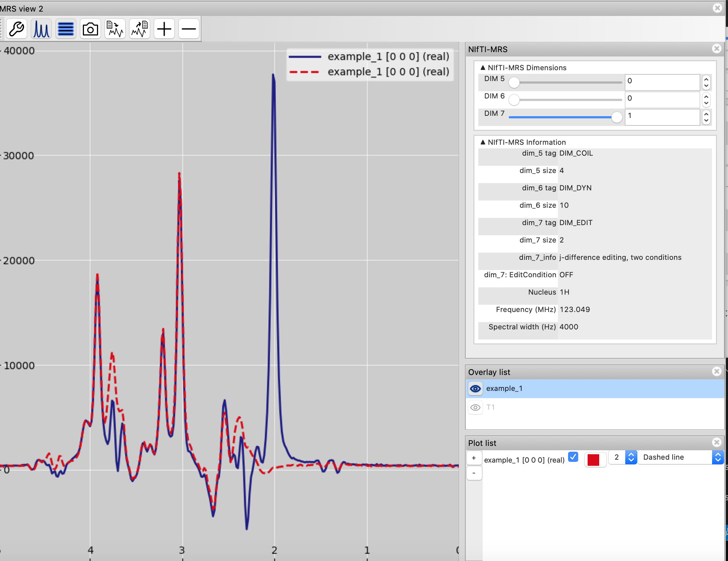Click the dim_7 tag DIM_EDIT value
The width and height of the screenshot is (728, 561).
[x=576, y=223]
